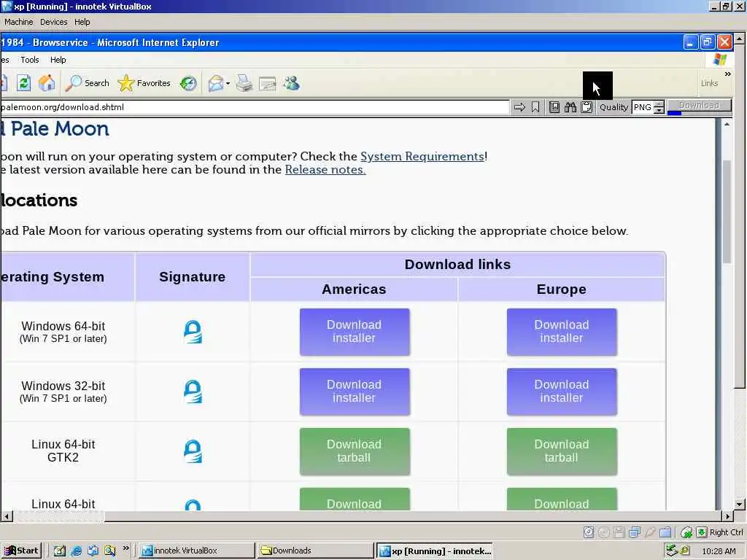Switch to Downloads folder taskbar button
The width and height of the screenshot is (747, 560).
click(x=315, y=551)
